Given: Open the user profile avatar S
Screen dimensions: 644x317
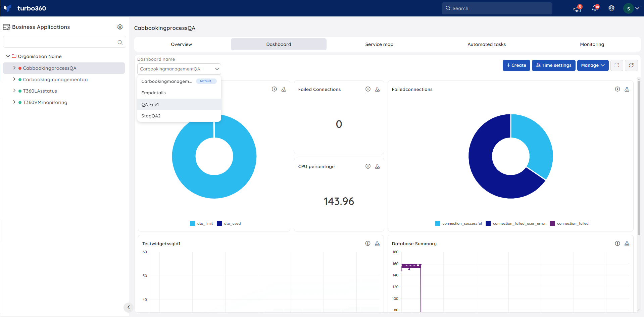Looking at the screenshot, I should point(628,8).
